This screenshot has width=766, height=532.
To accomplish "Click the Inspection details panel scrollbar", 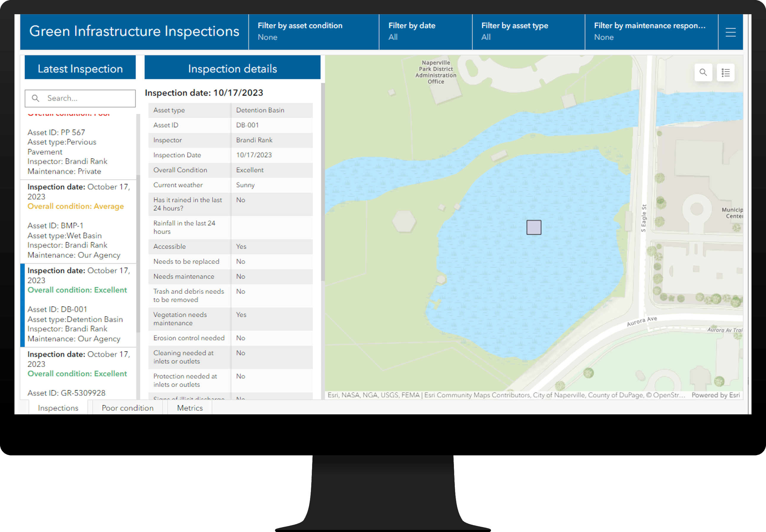I will point(322,182).
